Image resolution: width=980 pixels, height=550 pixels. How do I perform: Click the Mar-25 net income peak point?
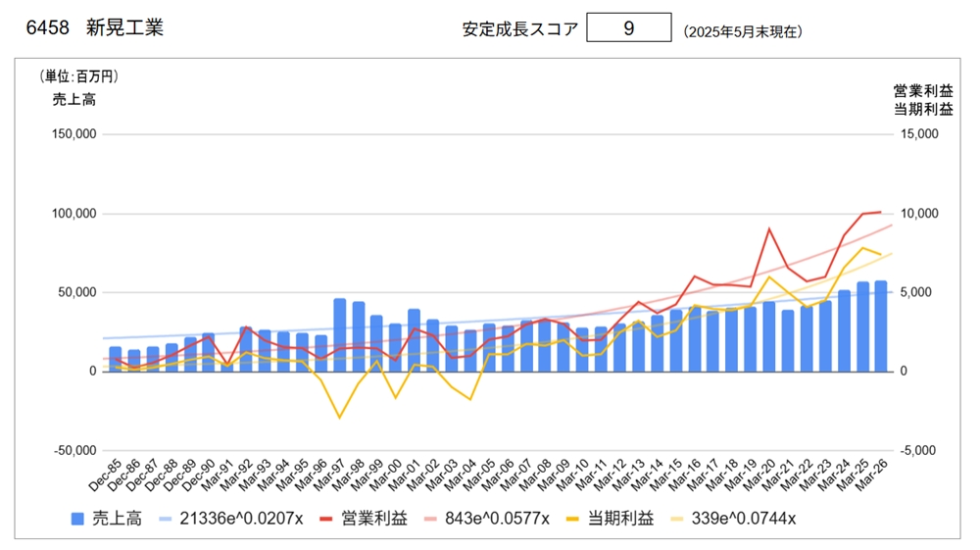(862, 248)
